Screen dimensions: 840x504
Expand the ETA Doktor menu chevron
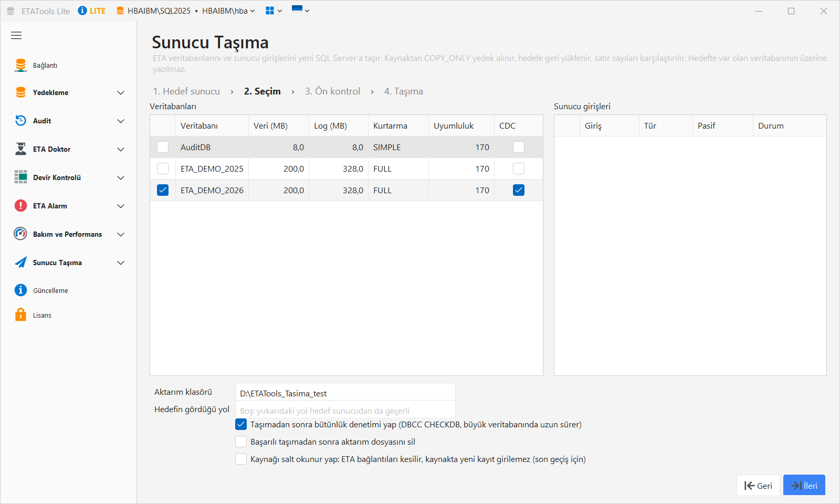coord(121,150)
